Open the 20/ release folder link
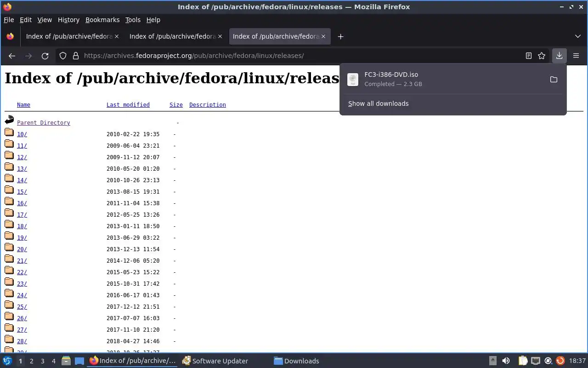Viewport: 588px width, 368px height. (22, 249)
